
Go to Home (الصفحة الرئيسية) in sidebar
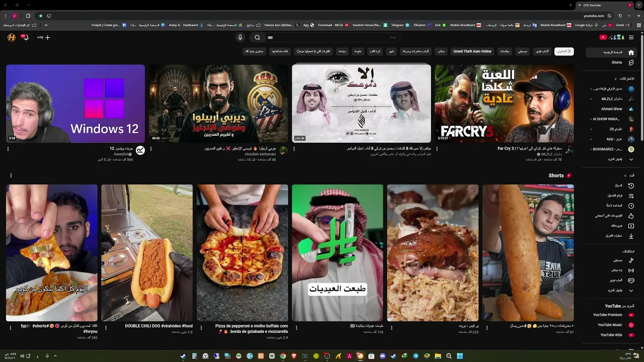612,52
